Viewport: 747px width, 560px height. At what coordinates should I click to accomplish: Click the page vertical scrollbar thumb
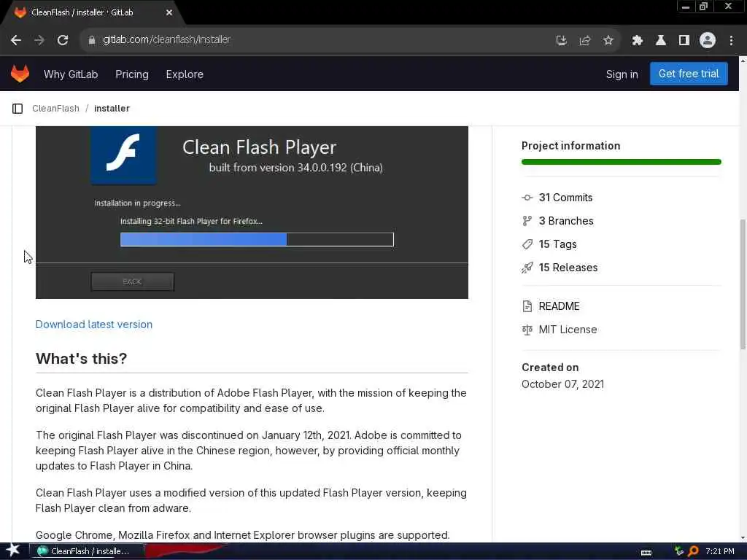click(743, 284)
